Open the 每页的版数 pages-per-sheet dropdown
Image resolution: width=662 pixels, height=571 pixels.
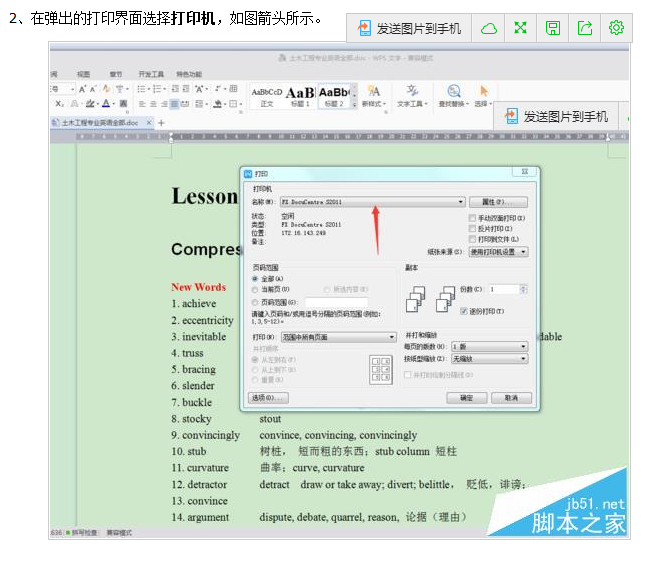(x=488, y=346)
